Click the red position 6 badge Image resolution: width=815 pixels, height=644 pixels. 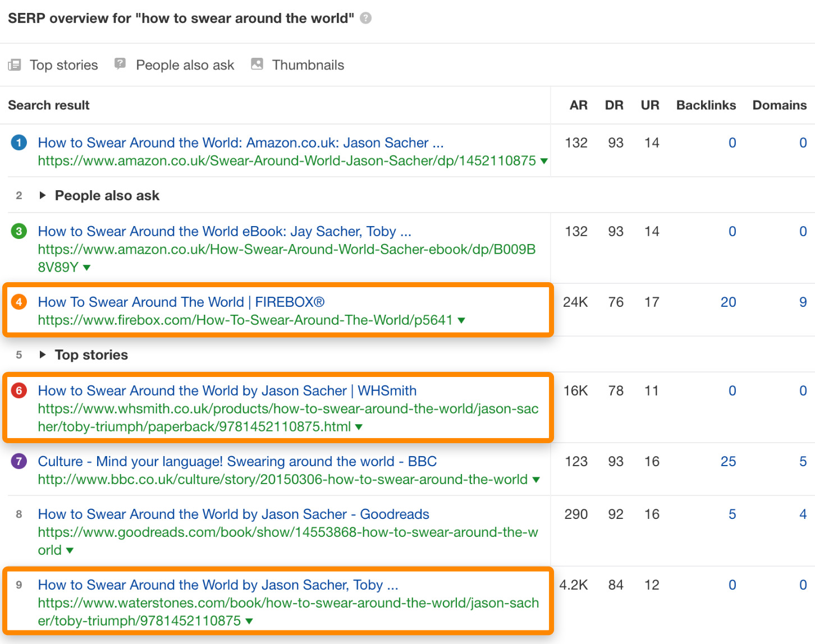click(19, 390)
